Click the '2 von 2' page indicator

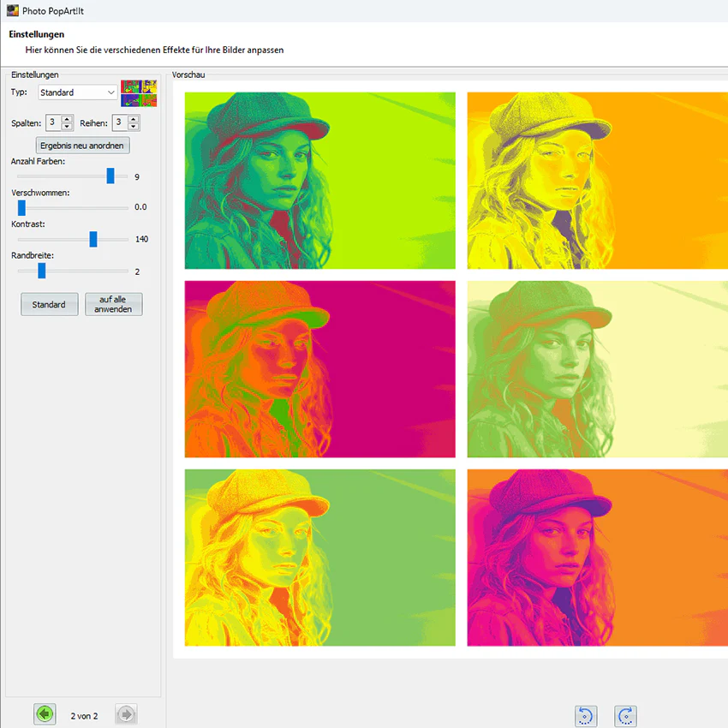tap(85, 716)
